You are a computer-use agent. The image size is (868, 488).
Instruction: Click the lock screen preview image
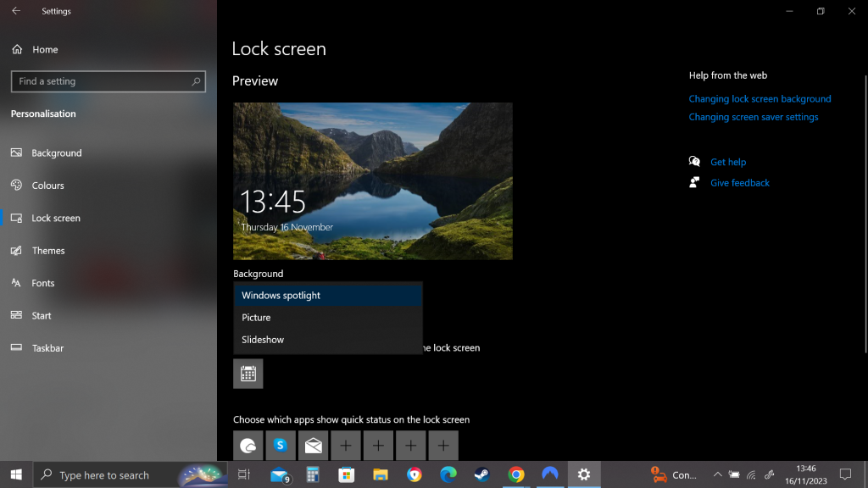pyautogui.click(x=373, y=181)
